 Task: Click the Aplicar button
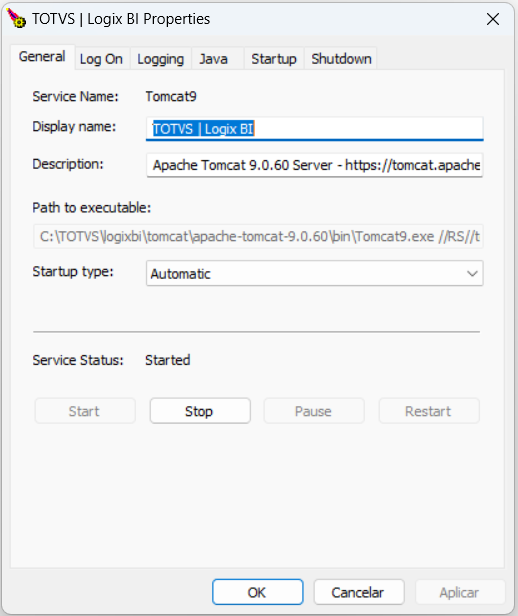[x=460, y=592]
